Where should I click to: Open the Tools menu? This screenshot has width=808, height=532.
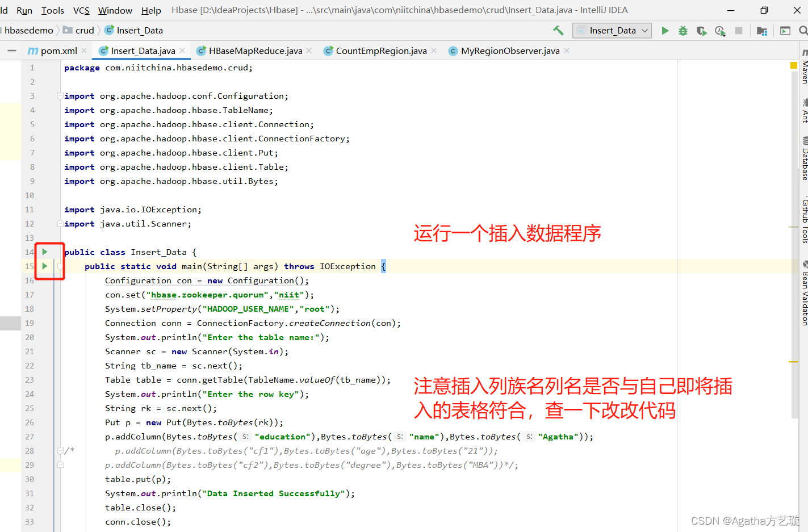pyautogui.click(x=53, y=10)
